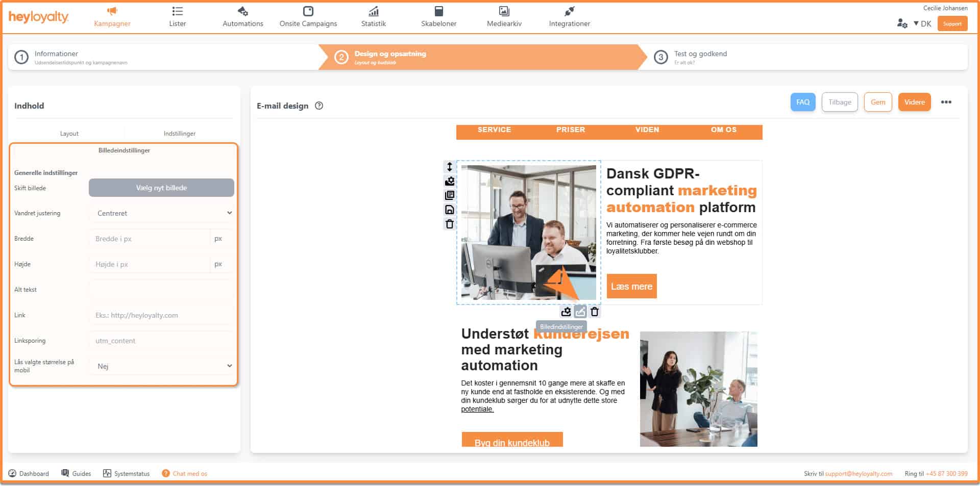Image resolution: width=980 pixels, height=486 pixels.
Task: Go to step 3 Test og godkend
Action: (x=700, y=57)
